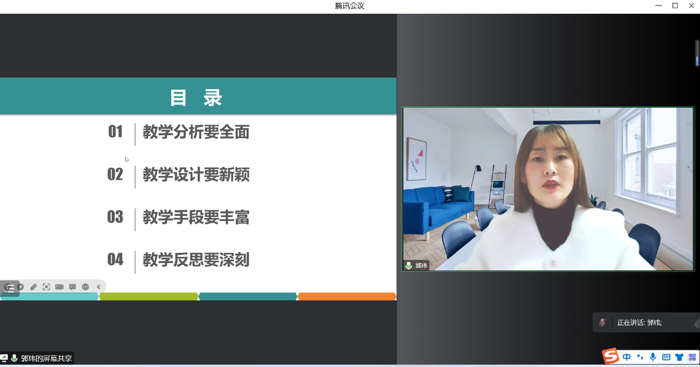Select agenda item 01 教学分析要全面
Viewport: 700px width, 367px height.
[x=179, y=132]
